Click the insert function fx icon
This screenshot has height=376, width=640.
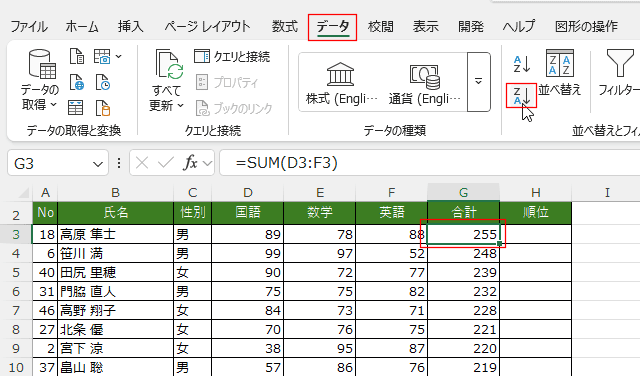pos(190,163)
